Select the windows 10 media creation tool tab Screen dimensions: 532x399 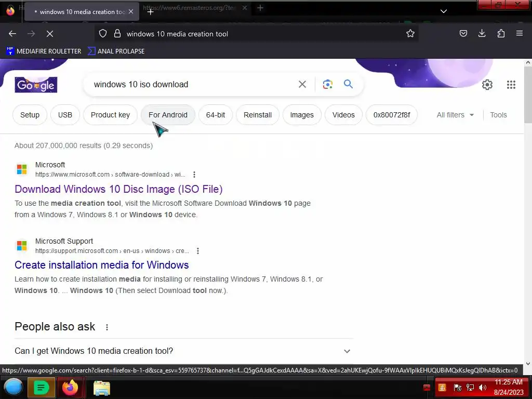click(x=82, y=11)
